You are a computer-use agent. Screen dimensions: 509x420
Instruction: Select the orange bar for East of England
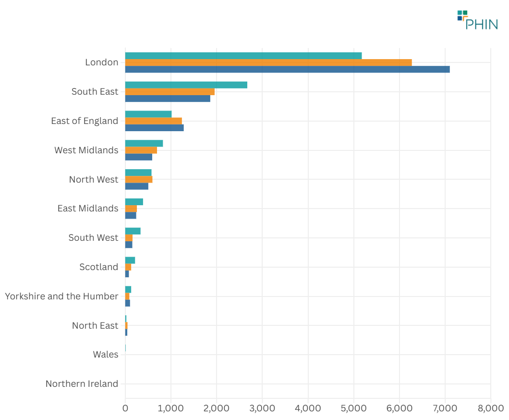coord(154,120)
